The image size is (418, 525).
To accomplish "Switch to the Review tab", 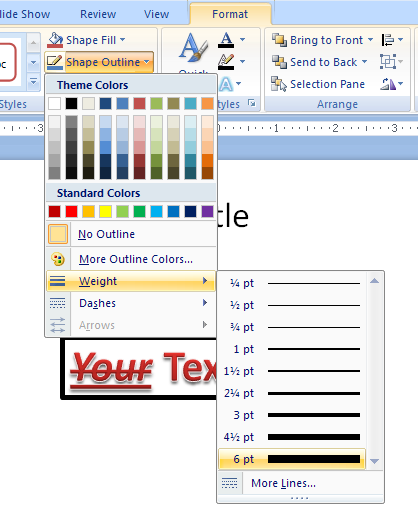I will (x=98, y=14).
